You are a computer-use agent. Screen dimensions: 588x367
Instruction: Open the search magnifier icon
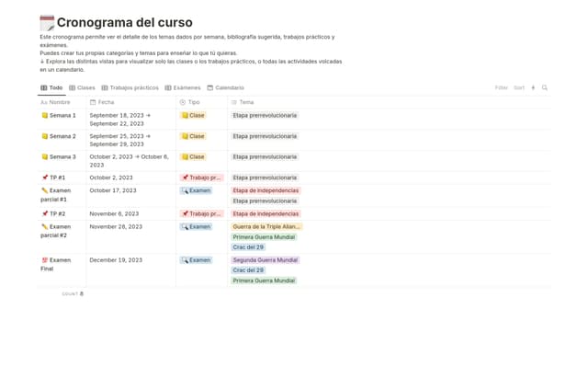(545, 87)
